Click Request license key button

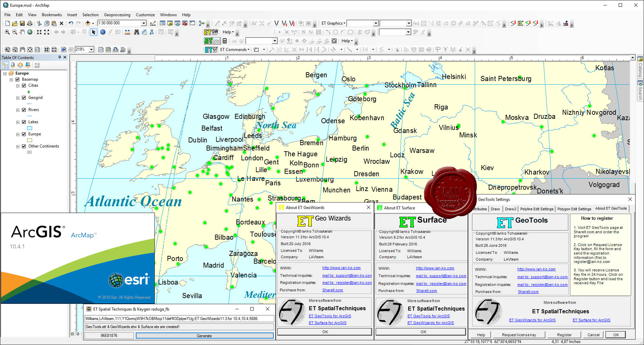pyautogui.click(x=519, y=335)
